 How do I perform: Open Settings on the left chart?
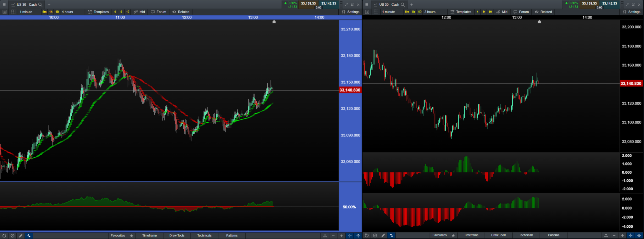click(x=351, y=12)
